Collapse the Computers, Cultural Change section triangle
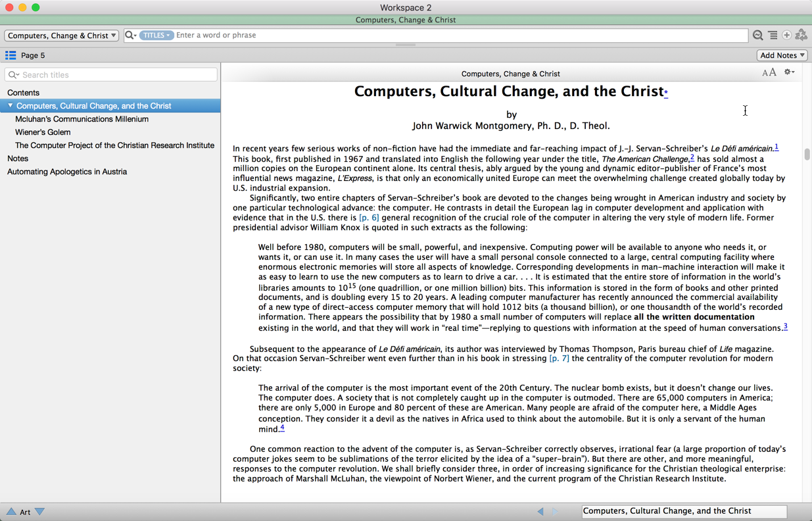The width and height of the screenshot is (812, 521). [x=11, y=106]
